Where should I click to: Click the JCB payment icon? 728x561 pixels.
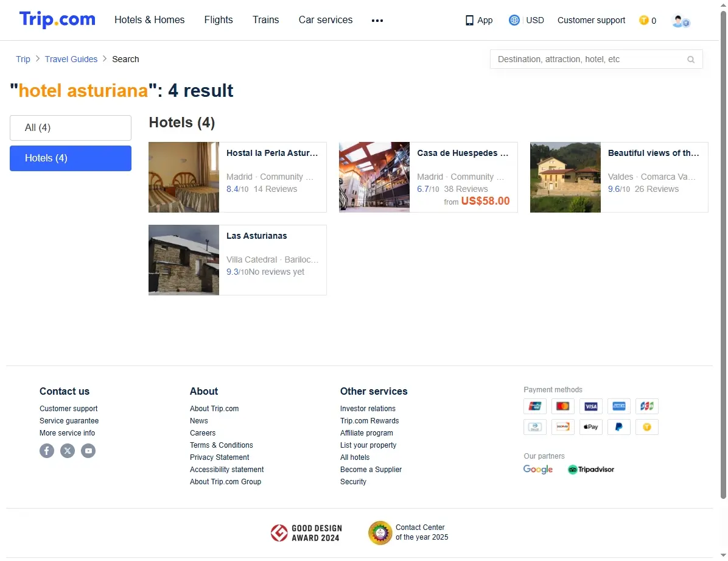tap(647, 406)
